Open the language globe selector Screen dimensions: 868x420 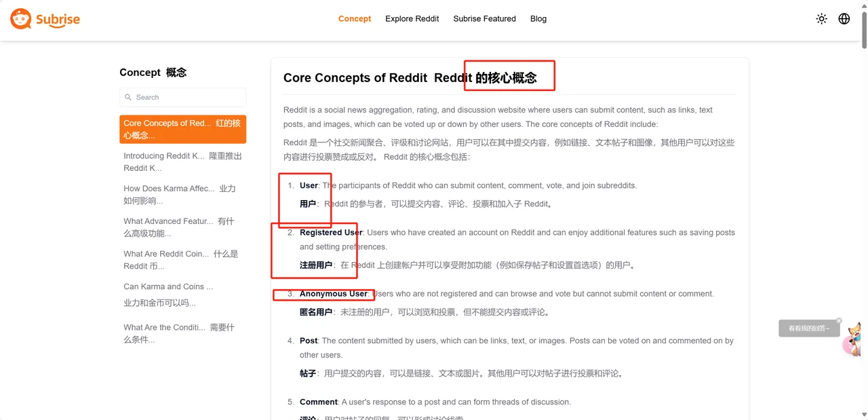point(844,19)
